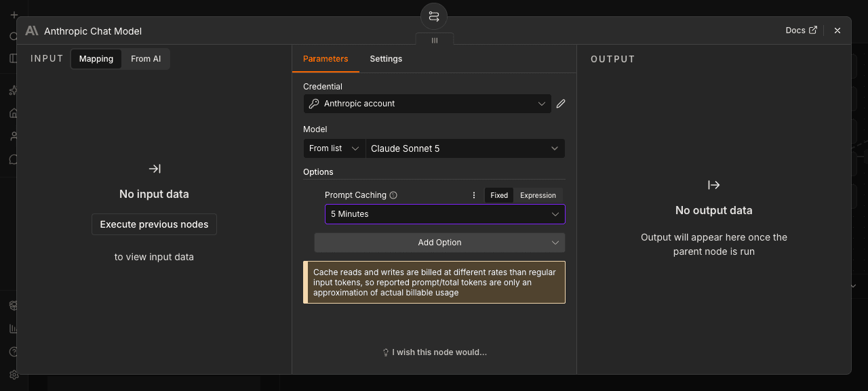Open the help question-mark icon in the sidebar

[x=14, y=352]
